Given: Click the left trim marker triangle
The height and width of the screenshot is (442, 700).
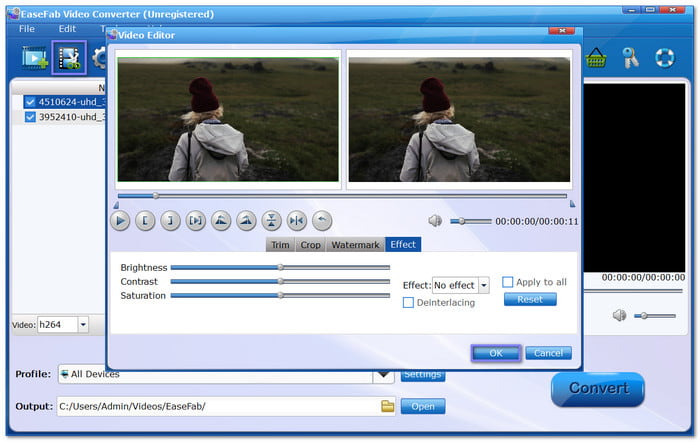Looking at the screenshot, I should tap(116, 205).
